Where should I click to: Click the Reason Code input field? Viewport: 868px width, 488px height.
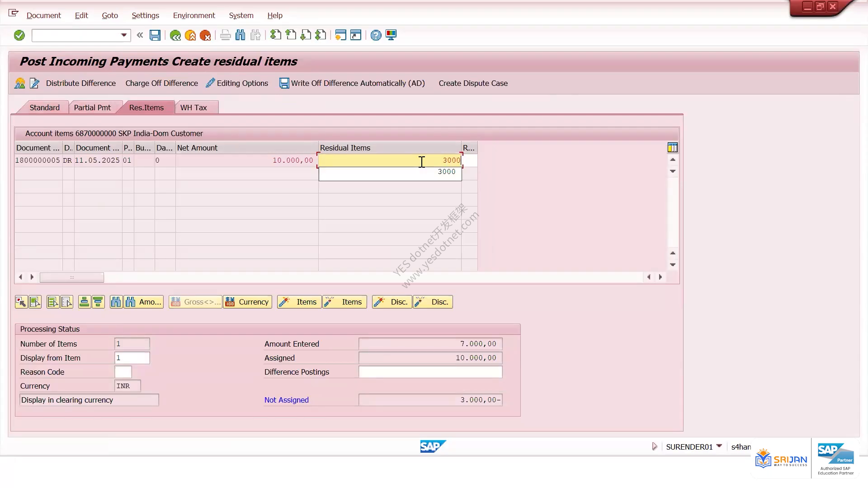pyautogui.click(x=123, y=372)
